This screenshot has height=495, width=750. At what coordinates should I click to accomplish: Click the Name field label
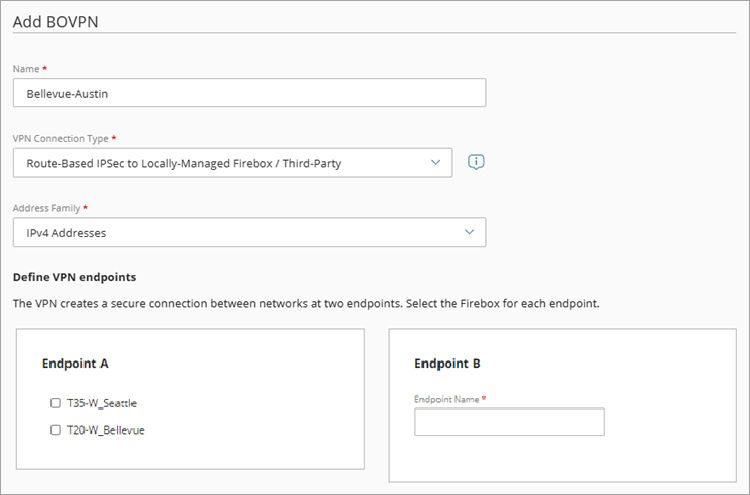pos(27,68)
